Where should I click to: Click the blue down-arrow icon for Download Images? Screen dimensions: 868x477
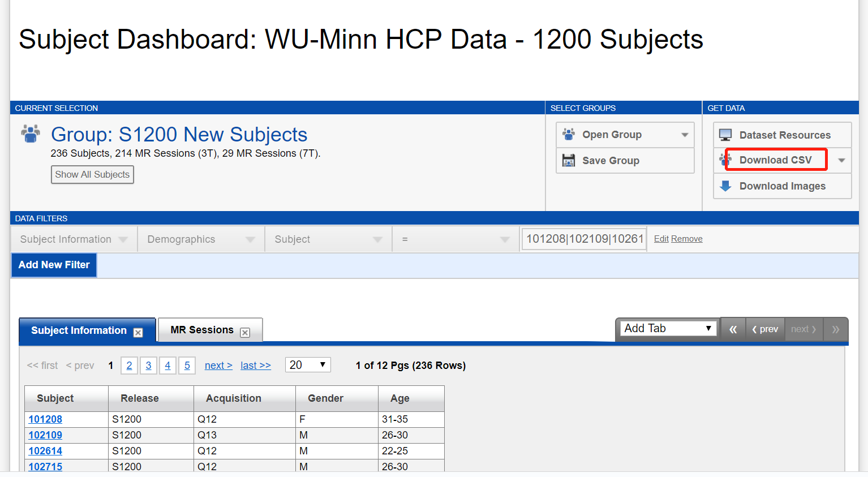click(725, 186)
